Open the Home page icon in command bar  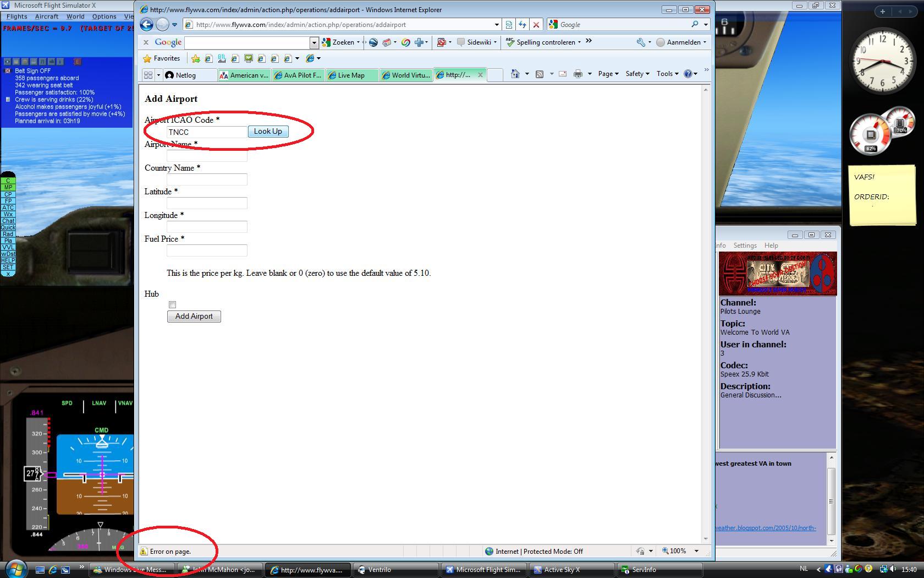pos(515,74)
